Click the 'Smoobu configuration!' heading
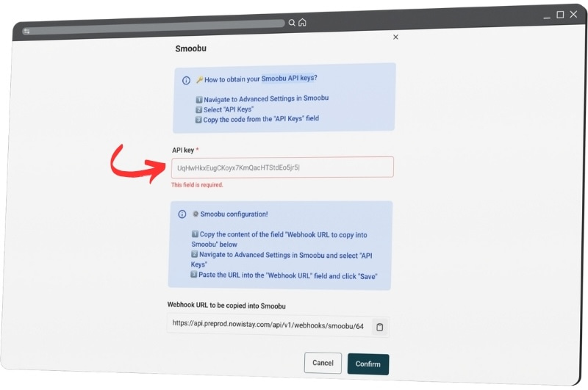The width and height of the screenshot is (588, 390). pyautogui.click(x=234, y=214)
